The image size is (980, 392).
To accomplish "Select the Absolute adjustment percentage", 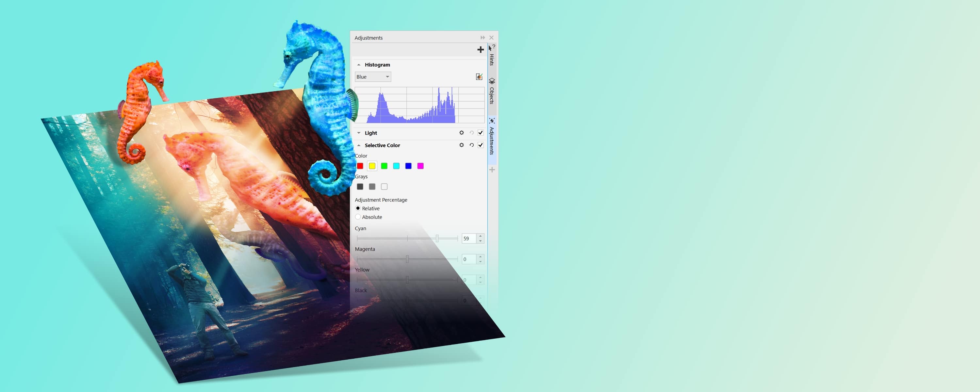I will point(358,217).
